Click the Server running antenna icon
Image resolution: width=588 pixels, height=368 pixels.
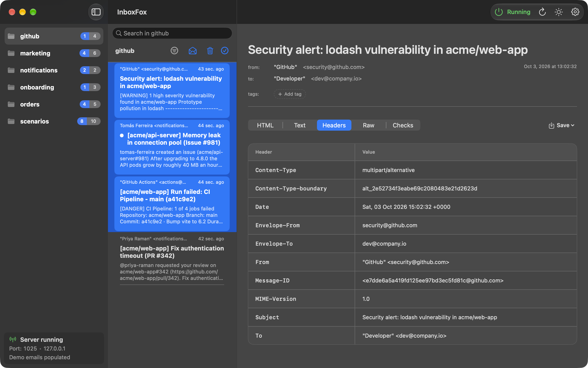coord(13,339)
